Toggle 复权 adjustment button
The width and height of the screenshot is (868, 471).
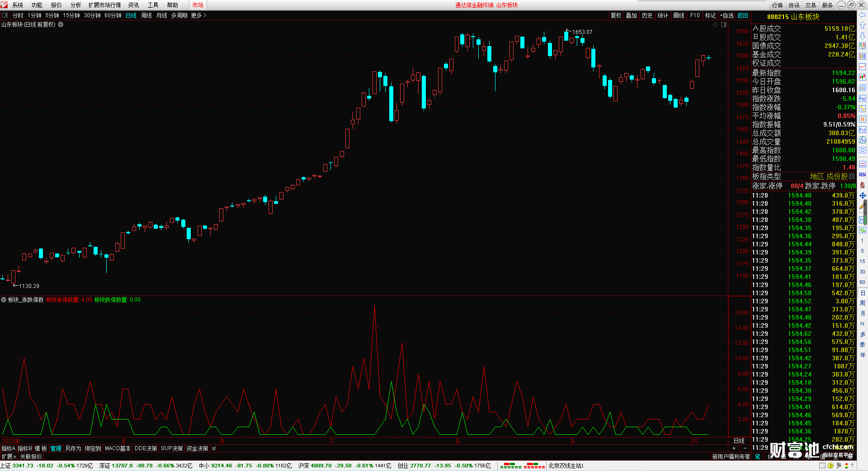click(616, 15)
